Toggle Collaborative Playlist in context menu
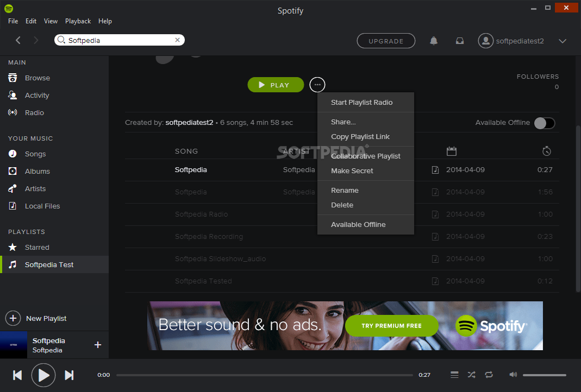The image size is (581, 392). click(366, 156)
